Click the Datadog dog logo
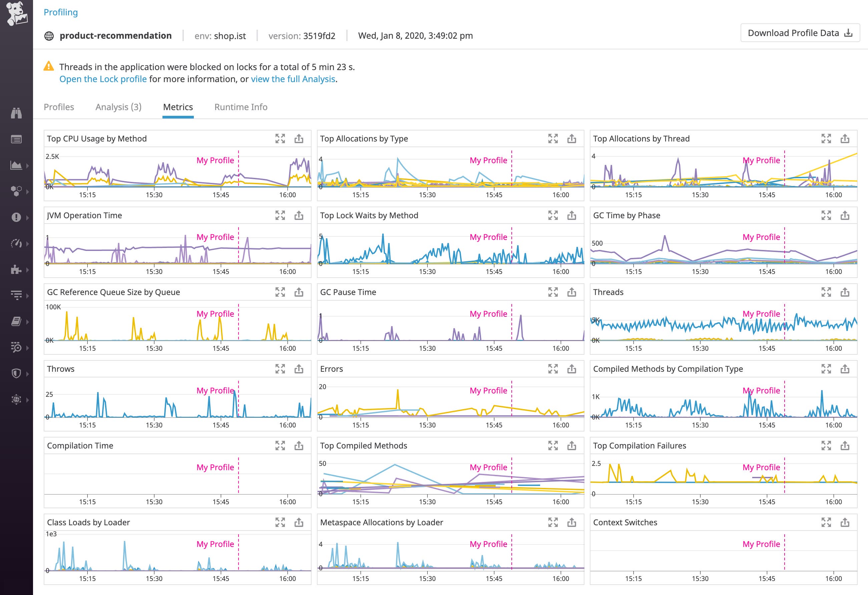Viewport: 868px width, 595px height. click(x=17, y=14)
